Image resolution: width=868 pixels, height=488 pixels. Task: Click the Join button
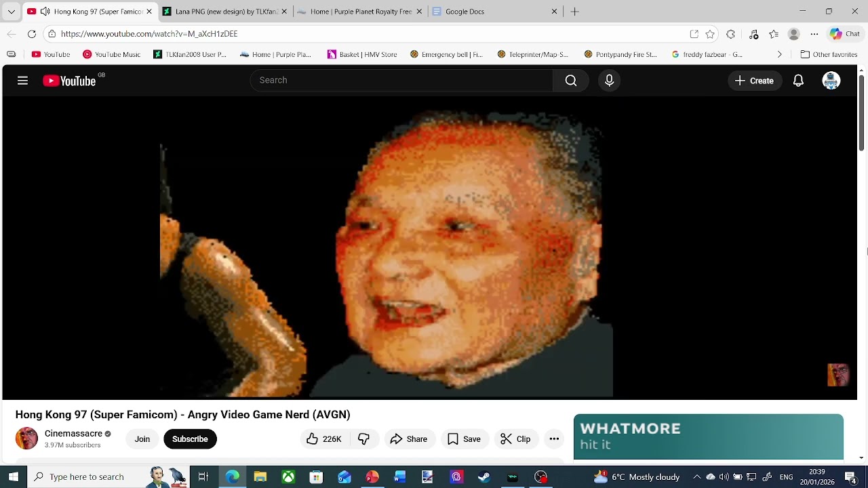(142, 439)
